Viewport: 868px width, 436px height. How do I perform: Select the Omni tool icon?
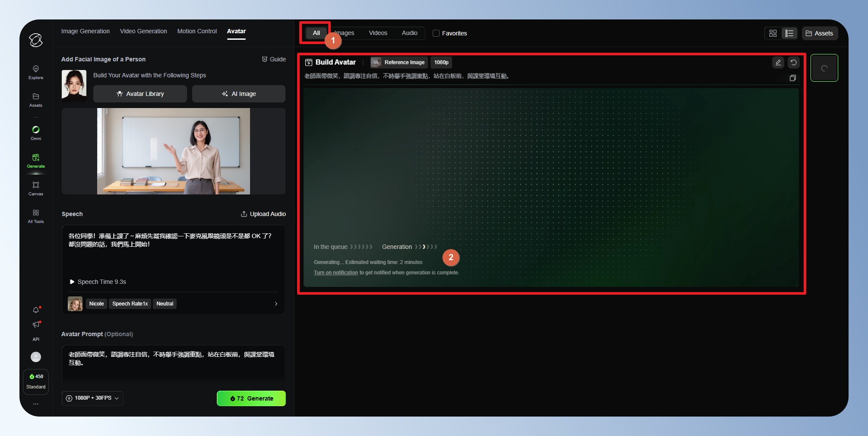[36, 132]
